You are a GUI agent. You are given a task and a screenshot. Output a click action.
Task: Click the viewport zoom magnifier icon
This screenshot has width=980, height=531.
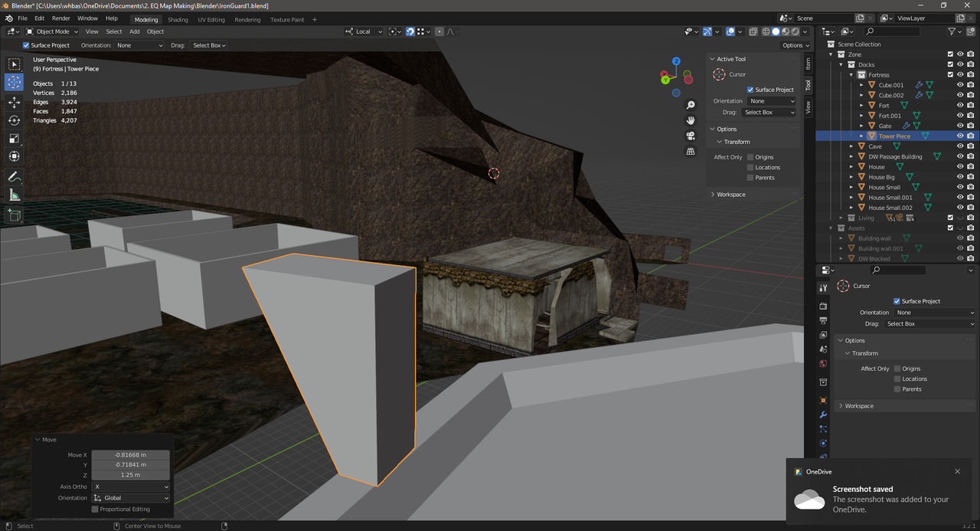[x=691, y=105]
